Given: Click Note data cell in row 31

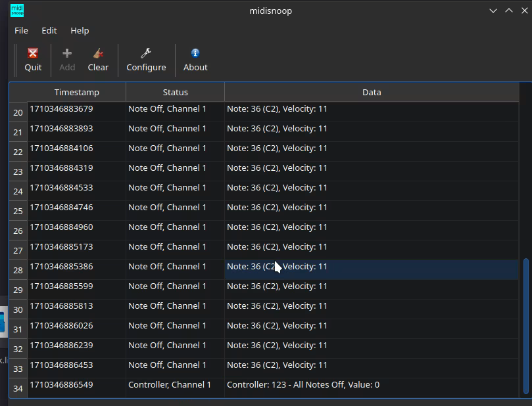Looking at the screenshot, I should 372,328.
